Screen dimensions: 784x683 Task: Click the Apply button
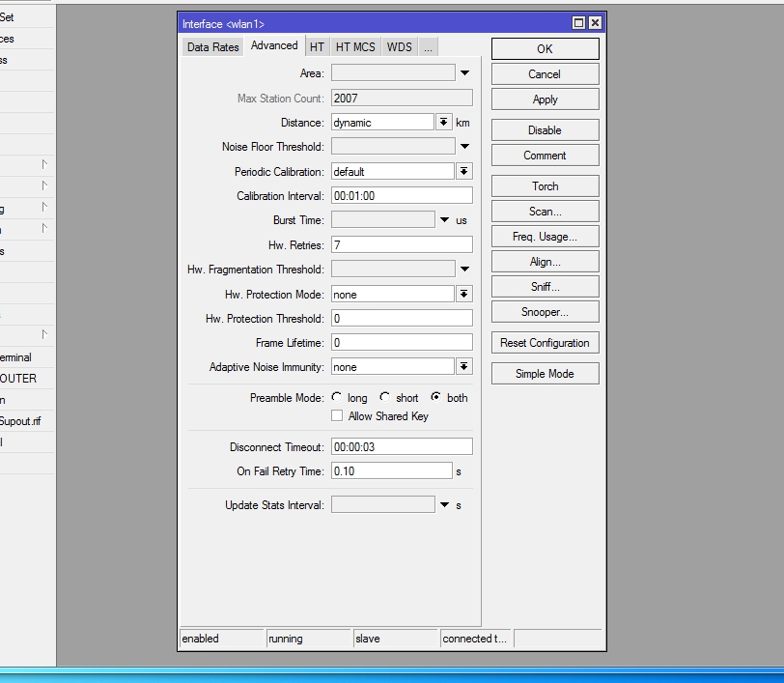click(x=545, y=100)
